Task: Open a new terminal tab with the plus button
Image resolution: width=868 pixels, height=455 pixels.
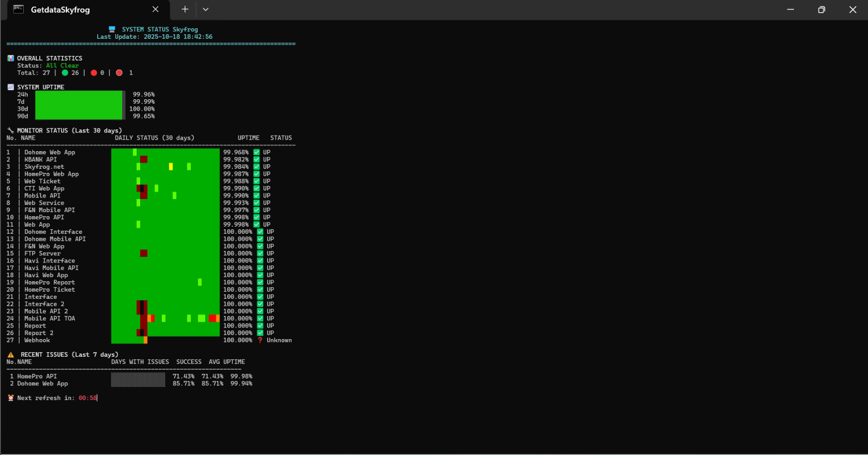Action: (184, 9)
